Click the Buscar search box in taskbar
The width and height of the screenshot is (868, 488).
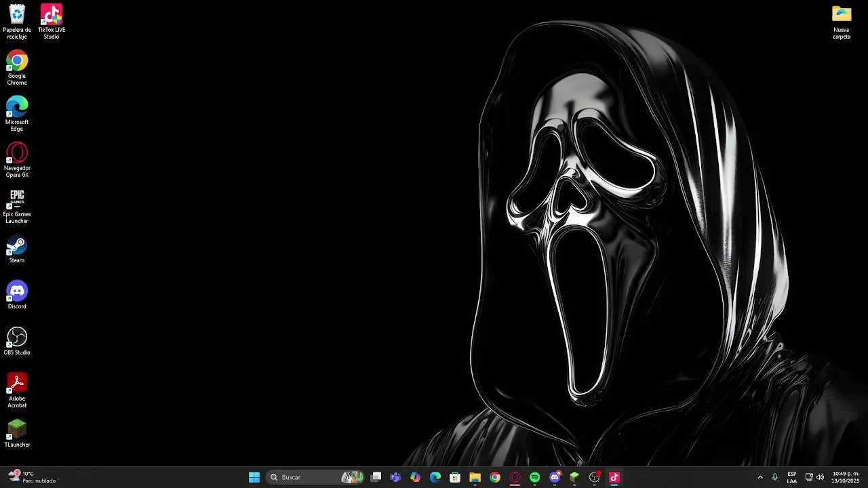coord(315,477)
